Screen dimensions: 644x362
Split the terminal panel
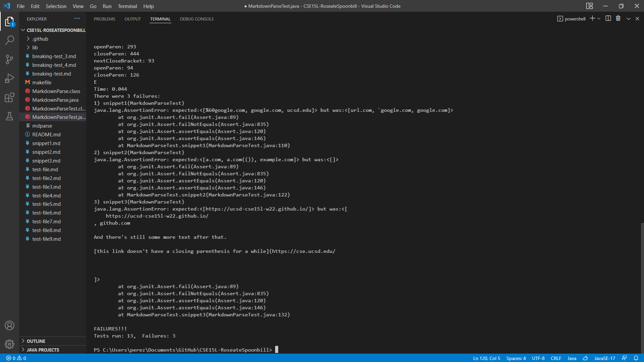point(608,18)
